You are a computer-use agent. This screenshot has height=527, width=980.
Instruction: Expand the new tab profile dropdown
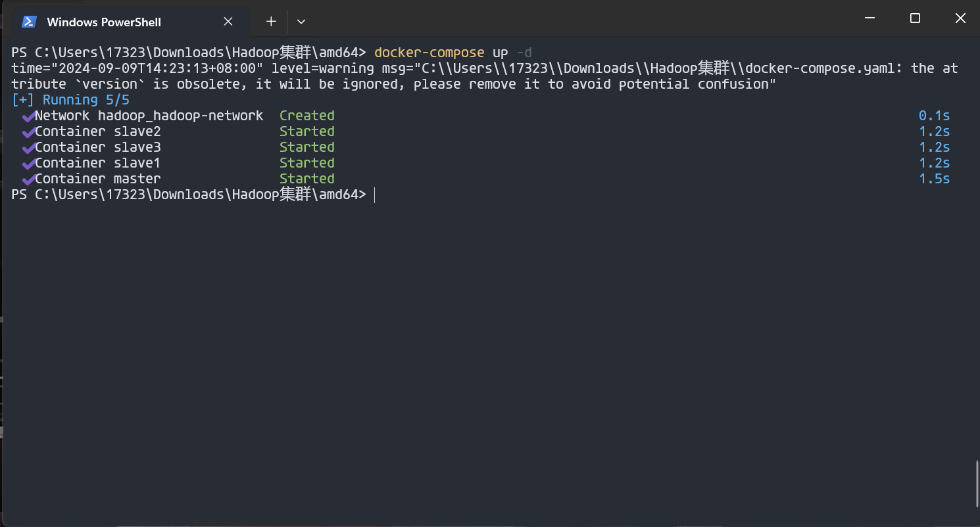301,22
